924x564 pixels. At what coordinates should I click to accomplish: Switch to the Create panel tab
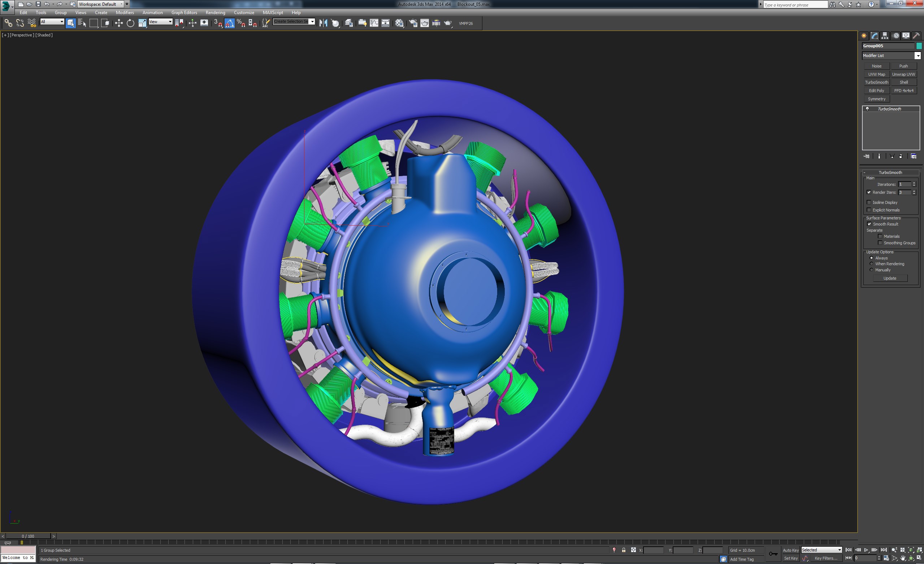tap(863, 36)
